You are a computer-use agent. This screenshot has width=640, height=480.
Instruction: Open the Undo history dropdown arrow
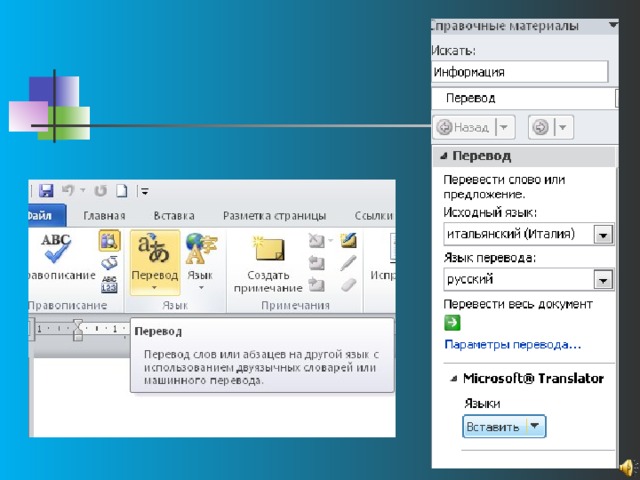tap(83, 190)
